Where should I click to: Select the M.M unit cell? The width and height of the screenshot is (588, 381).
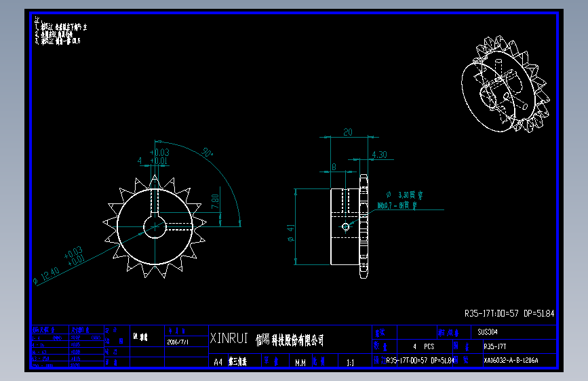coord(300,363)
